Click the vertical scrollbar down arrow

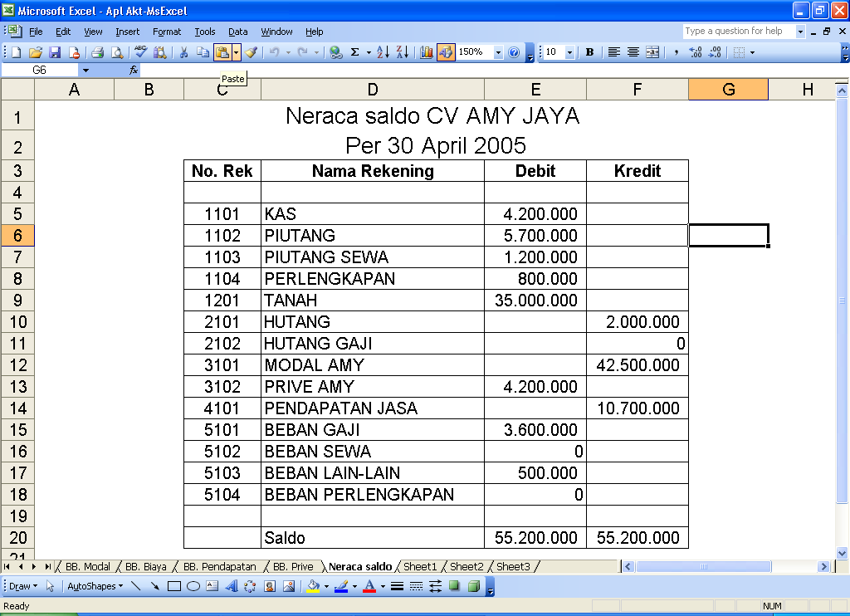pos(842,553)
